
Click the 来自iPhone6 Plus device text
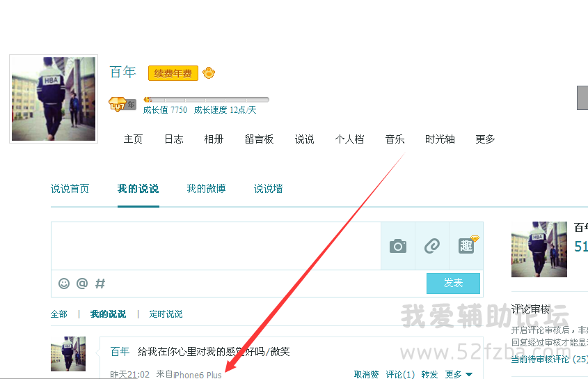point(189,375)
